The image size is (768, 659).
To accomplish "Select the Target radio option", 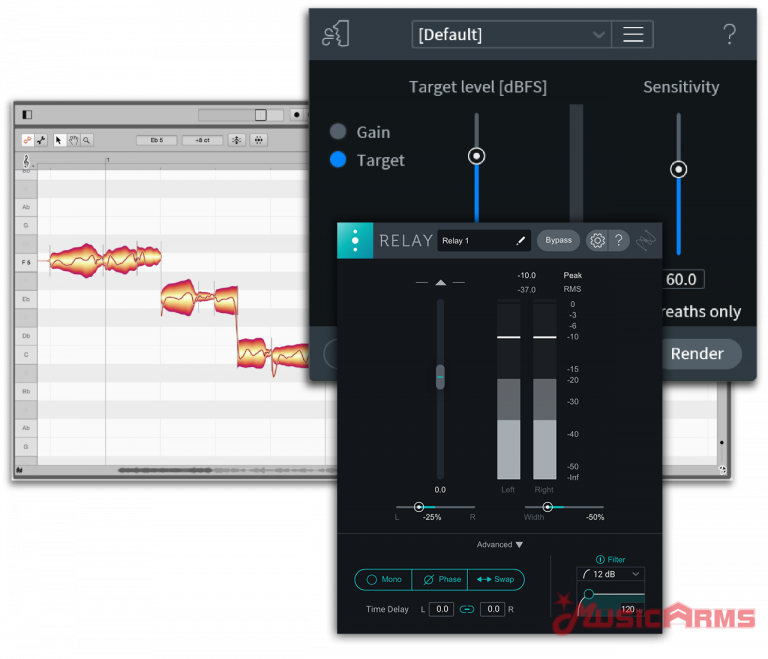I will click(338, 160).
